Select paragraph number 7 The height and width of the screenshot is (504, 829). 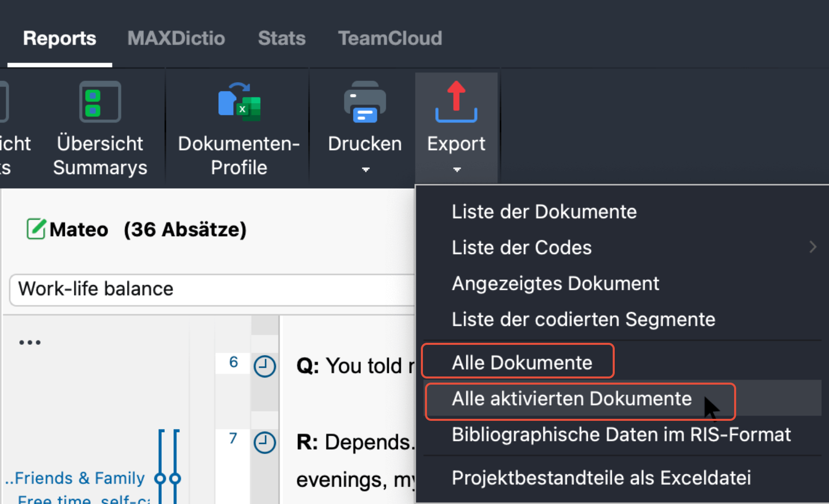pos(233,438)
